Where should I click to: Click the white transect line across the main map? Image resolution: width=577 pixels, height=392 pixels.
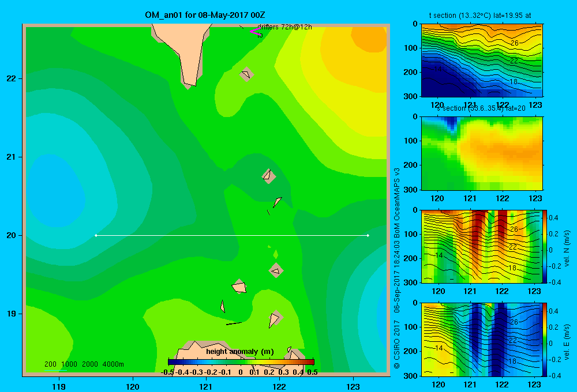(232, 235)
